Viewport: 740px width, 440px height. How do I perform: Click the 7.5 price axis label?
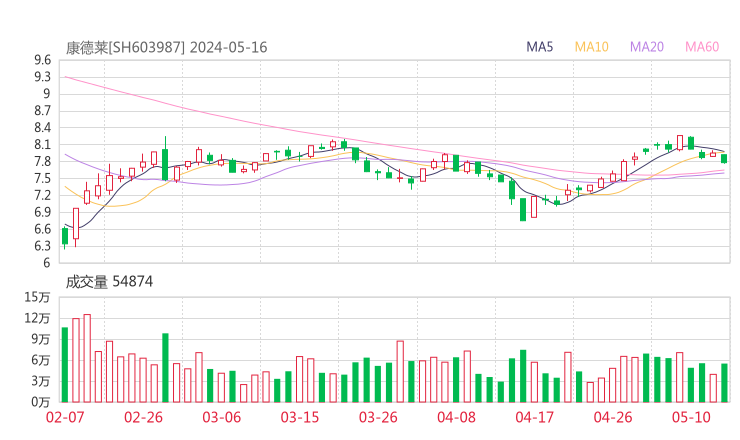pos(42,178)
